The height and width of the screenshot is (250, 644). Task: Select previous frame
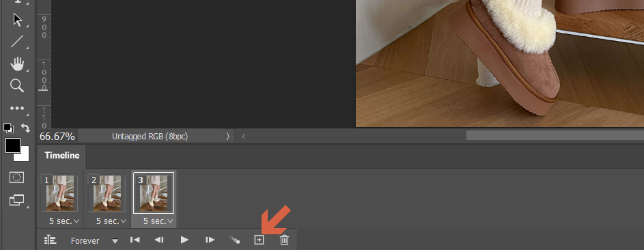pos(159,240)
